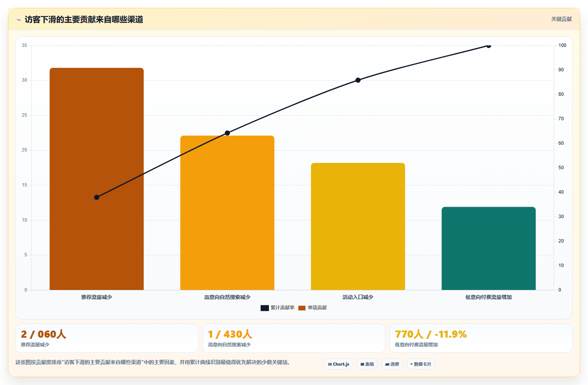Click the left axis value 35
588x385 pixels.
(24, 45)
